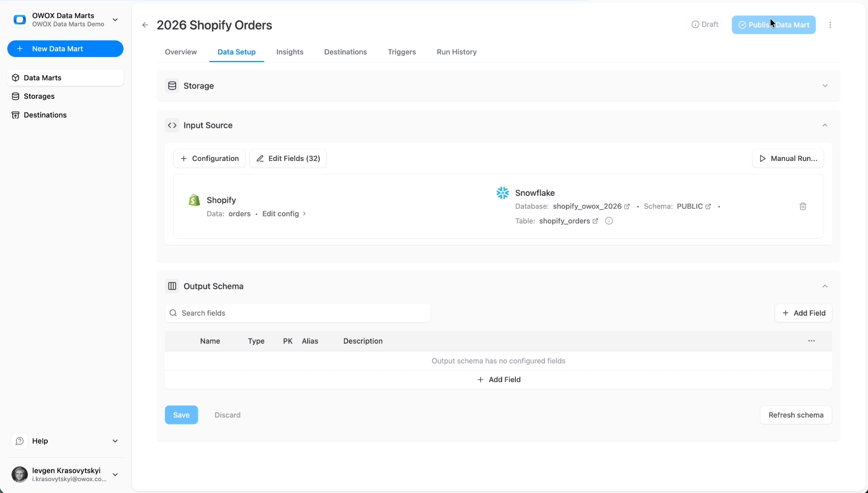The height and width of the screenshot is (493, 868).
Task: Click the Manual Run button
Action: (788, 159)
